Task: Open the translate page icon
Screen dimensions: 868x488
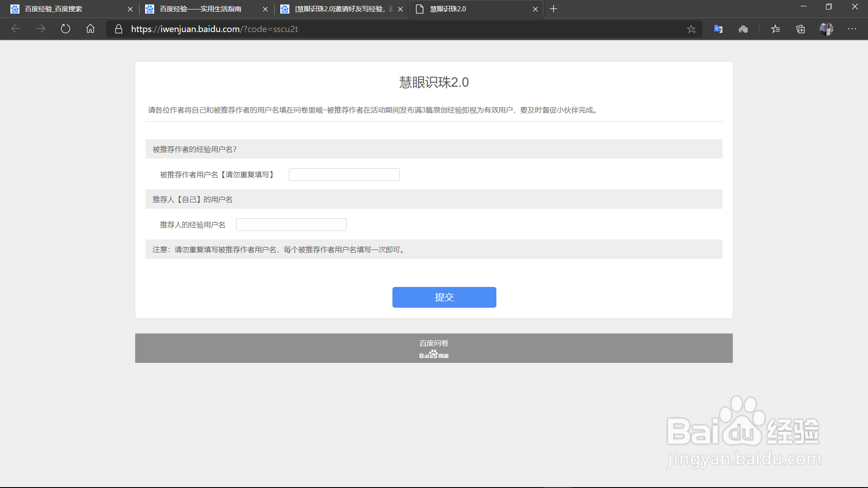Action: 718,29
